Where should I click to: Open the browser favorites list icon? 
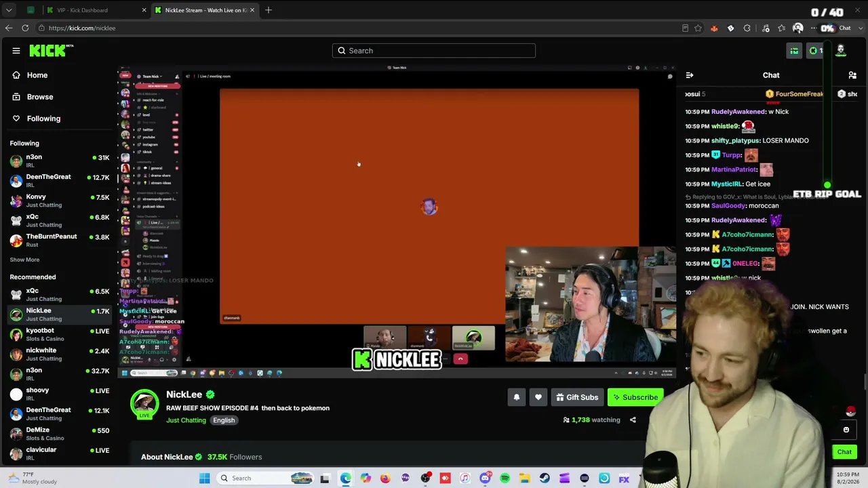[x=782, y=28]
